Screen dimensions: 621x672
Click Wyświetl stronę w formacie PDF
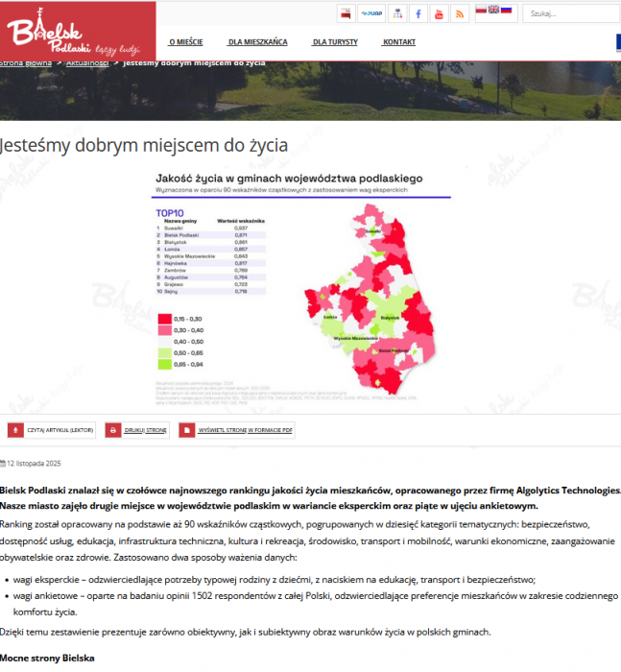[237, 431]
